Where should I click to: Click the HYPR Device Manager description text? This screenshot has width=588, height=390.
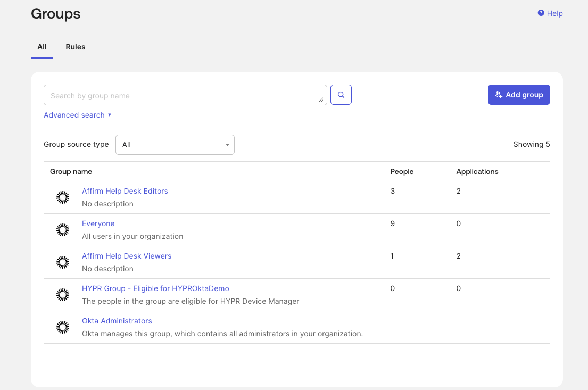click(191, 301)
